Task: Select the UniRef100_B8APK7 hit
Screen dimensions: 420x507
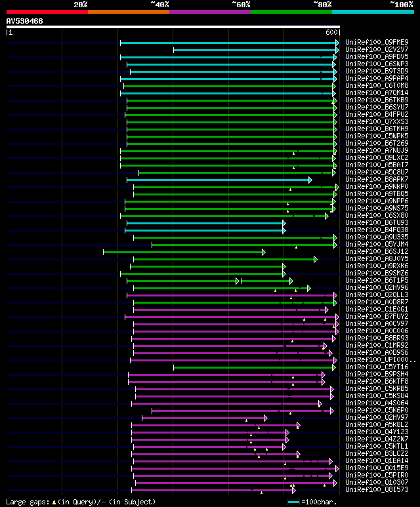Action: [377, 180]
